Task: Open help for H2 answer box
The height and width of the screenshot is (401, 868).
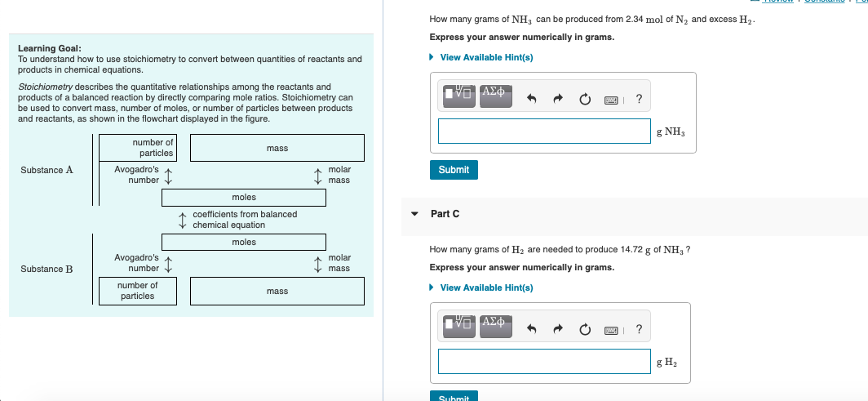Action: coord(640,330)
